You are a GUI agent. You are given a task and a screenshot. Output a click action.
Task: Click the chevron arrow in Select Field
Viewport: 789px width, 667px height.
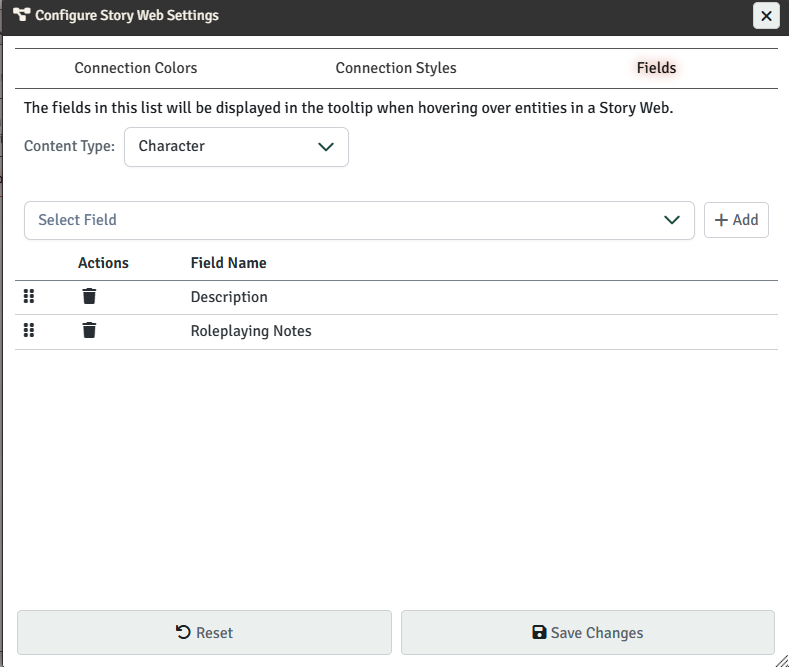[x=672, y=220]
